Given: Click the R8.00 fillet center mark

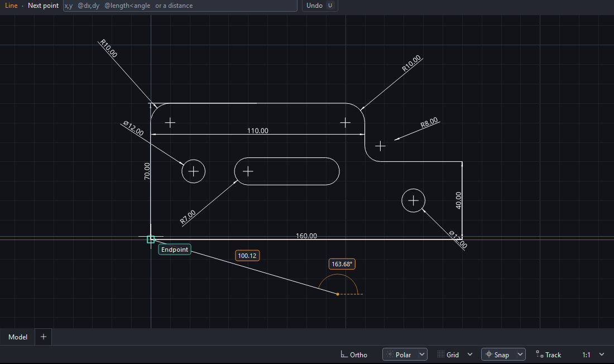Looking at the screenshot, I should (x=380, y=146).
